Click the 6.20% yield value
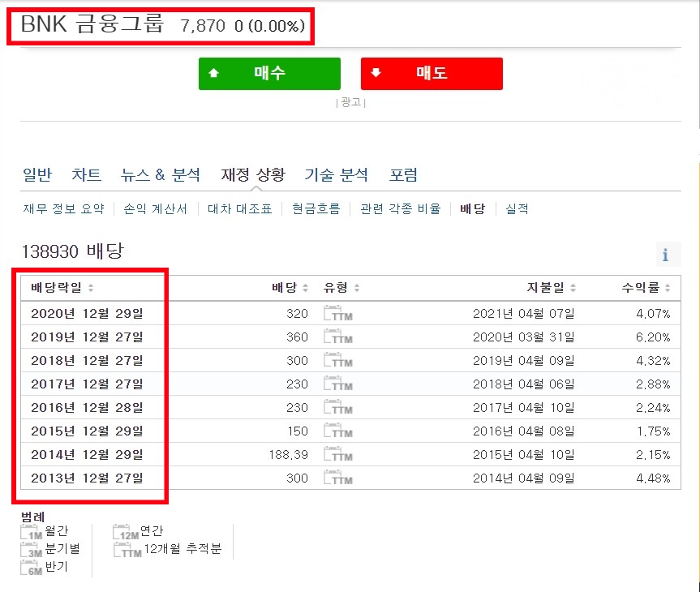This screenshot has height=592, width=700. [653, 337]
